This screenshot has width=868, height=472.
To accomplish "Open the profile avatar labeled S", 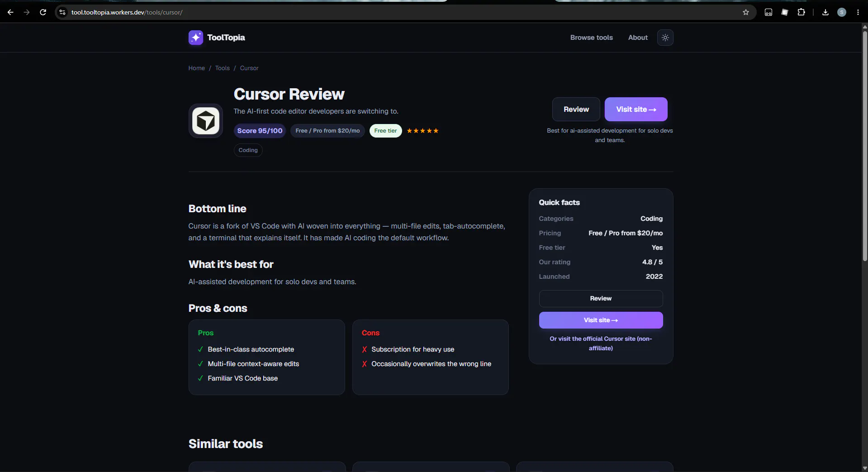I will [x=842, y=12].
